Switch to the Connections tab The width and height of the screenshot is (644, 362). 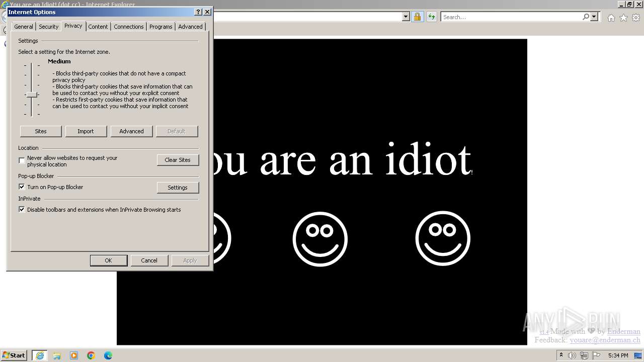click(x=129, y=27)
